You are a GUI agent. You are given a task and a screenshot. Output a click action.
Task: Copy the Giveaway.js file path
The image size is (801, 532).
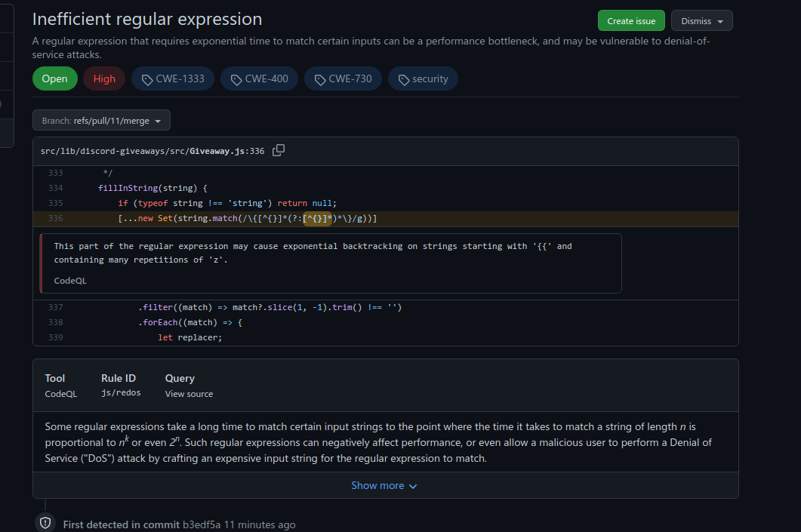click(278, 150)
